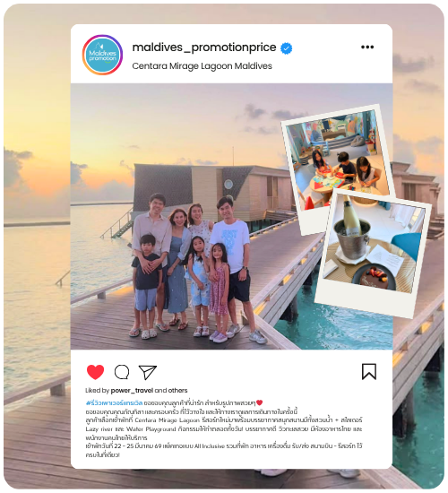
Task: Click the red heart emoji in the caption
Action: point(259,402)
